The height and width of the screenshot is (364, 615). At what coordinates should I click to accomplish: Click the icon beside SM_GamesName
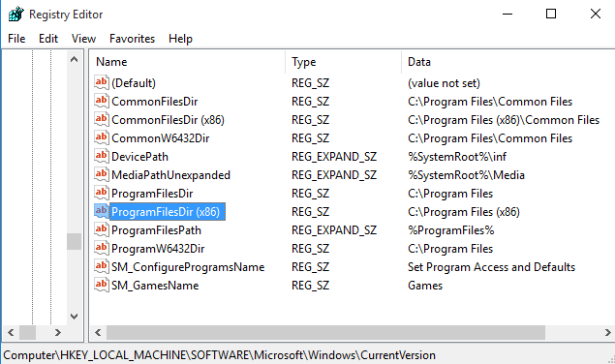coord(101,285)
